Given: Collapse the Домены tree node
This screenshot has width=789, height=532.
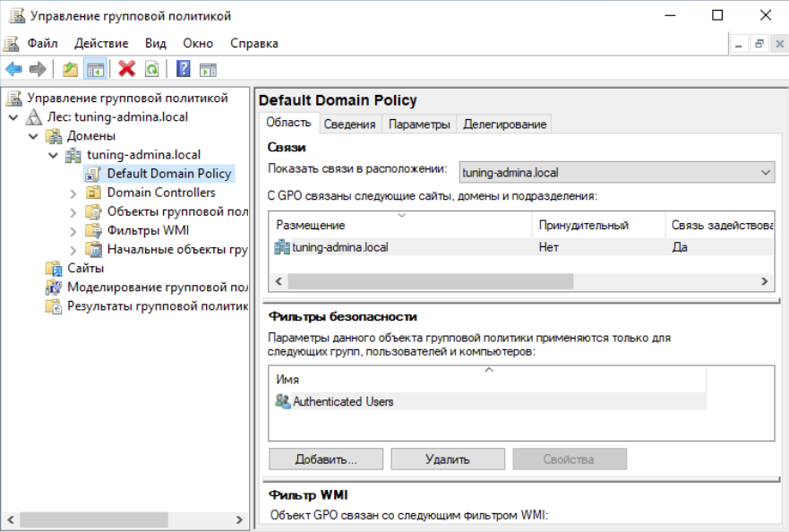Looking at the screenshot, I should pos(33,136).
